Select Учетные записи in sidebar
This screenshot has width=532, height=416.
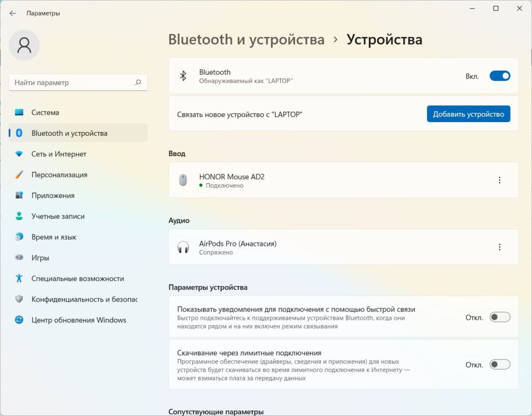78,216
